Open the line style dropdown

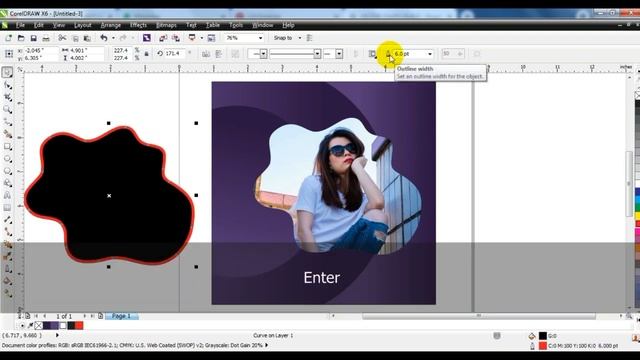point(317,54)
